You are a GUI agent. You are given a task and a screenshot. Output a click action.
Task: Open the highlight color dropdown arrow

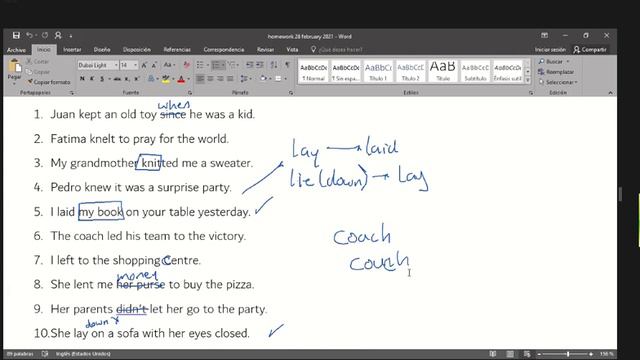(x=173, y=78)
